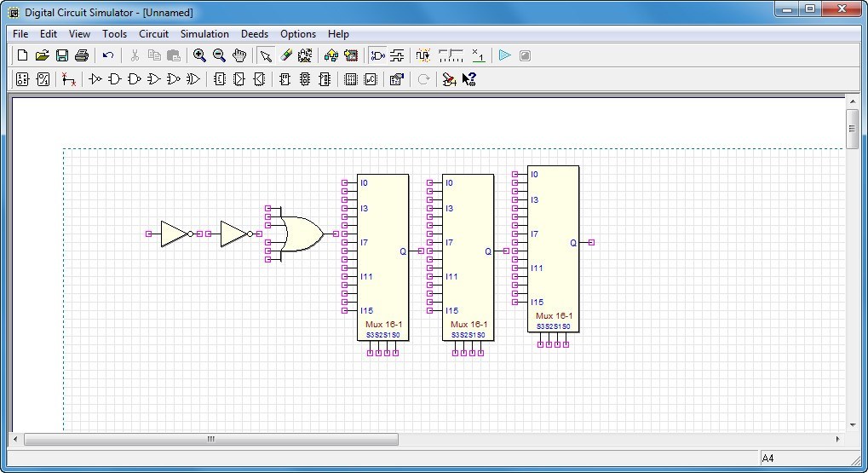Select the Mux 16-1 nearest the OR gate
The image size is (868, 473).
click(383, 257)
